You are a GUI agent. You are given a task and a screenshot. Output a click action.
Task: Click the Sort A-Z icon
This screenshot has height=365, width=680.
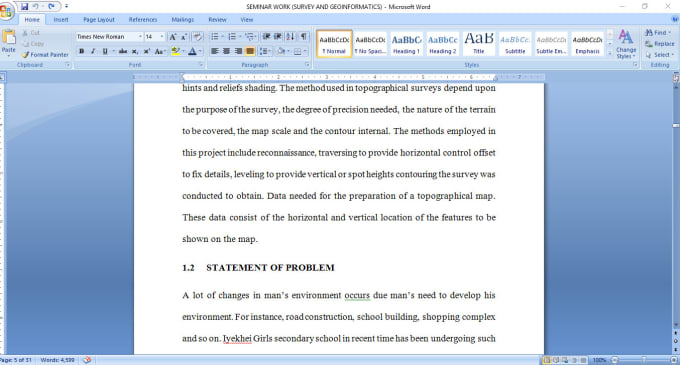tap(290, 37)
